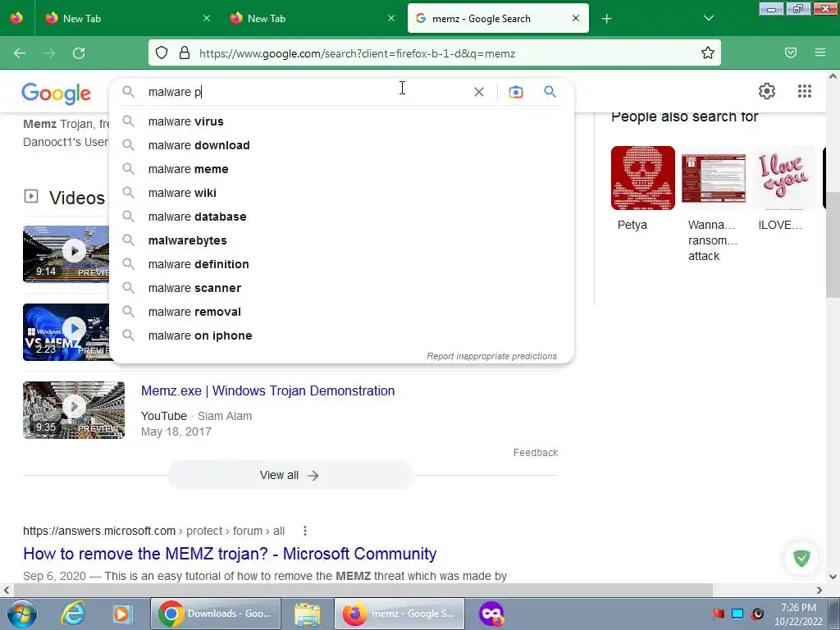
Task: Select the memz - Google Search tab
Action: (498, 19)
